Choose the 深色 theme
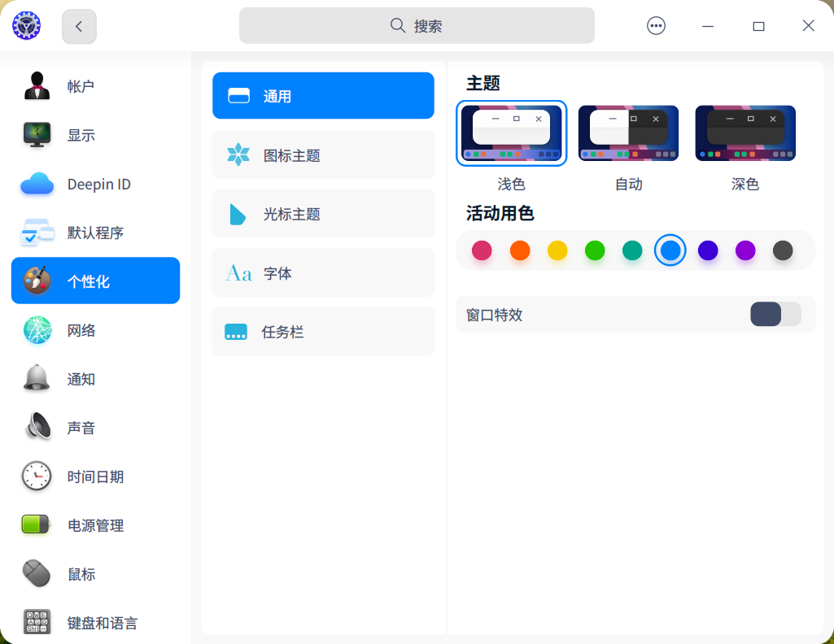Image resolution: width=834 pixels, height=644 pixels. click(745, 133)
